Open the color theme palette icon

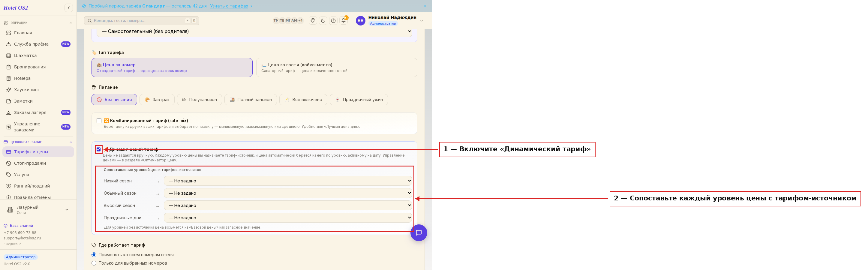pyautogui.click(x=313, y=21)
